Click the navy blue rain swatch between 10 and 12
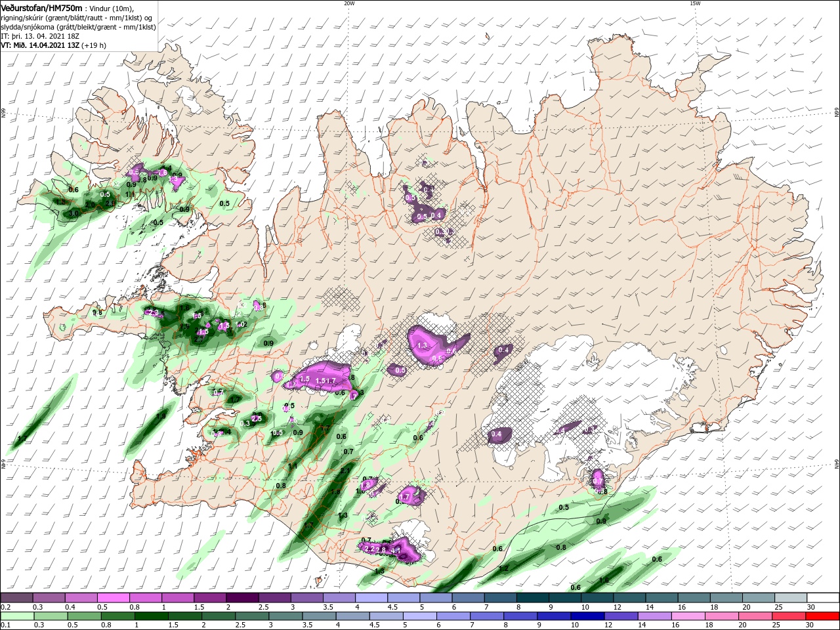This screenshot has height=630, width=840. (587, 616)
